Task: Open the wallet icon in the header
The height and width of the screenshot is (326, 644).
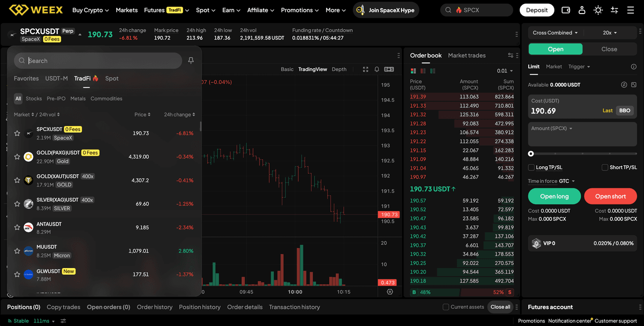Action: point(566,10)
